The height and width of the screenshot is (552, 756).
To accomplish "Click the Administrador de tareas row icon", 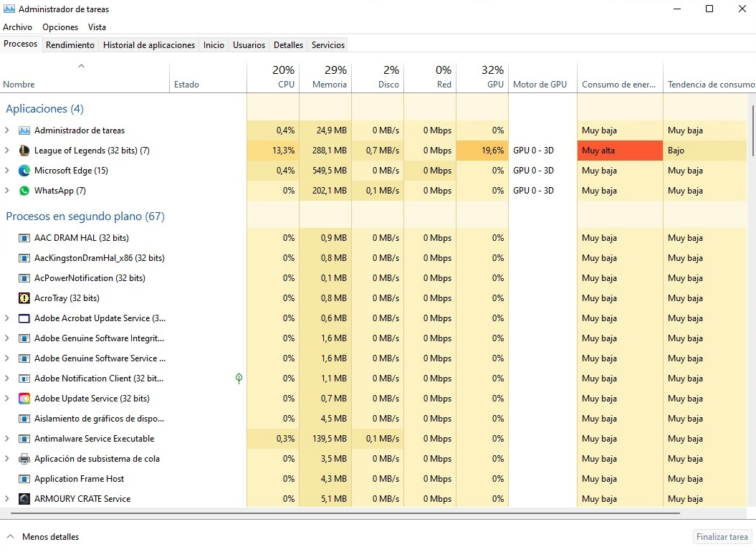I will [24, 130].
